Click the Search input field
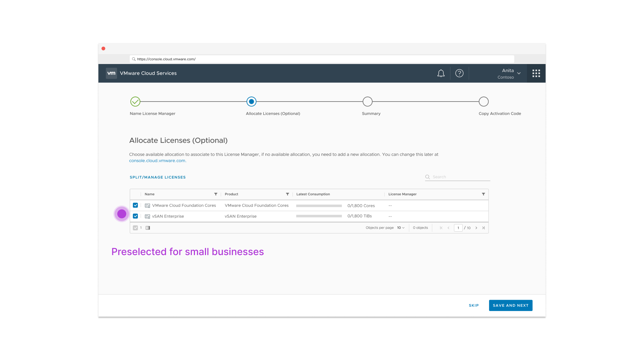Viewport: 644px width, 362px height. click(460, 177)
